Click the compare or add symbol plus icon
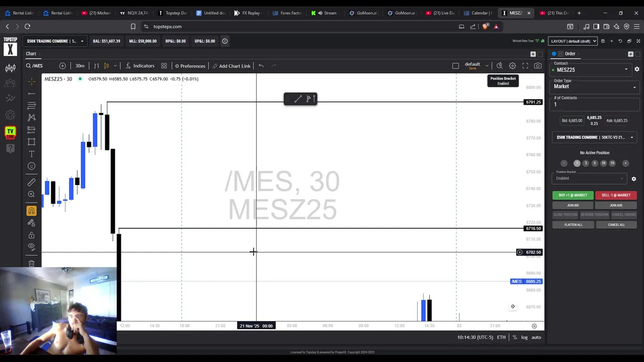 pos(62,66)
